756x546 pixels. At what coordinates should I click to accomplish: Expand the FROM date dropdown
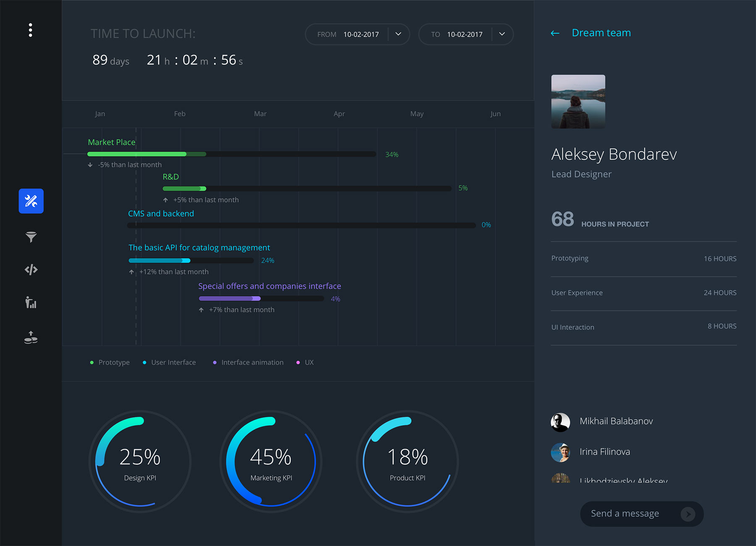398,34
